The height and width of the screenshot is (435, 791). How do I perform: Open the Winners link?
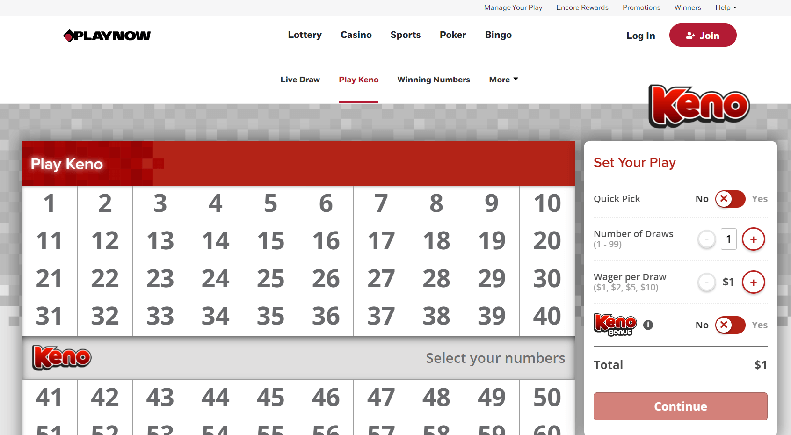(x=688, y=8)
